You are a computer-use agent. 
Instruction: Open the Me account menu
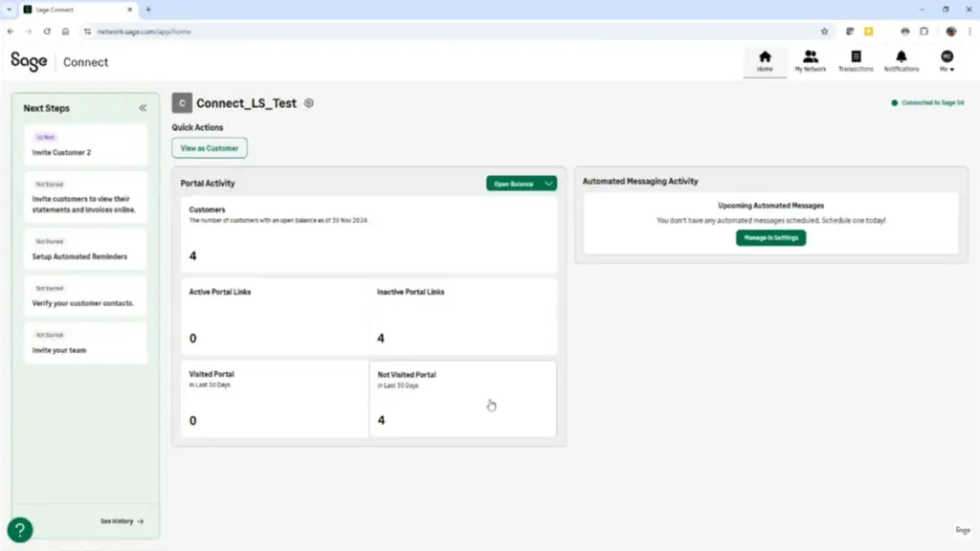tap(947, 61)
